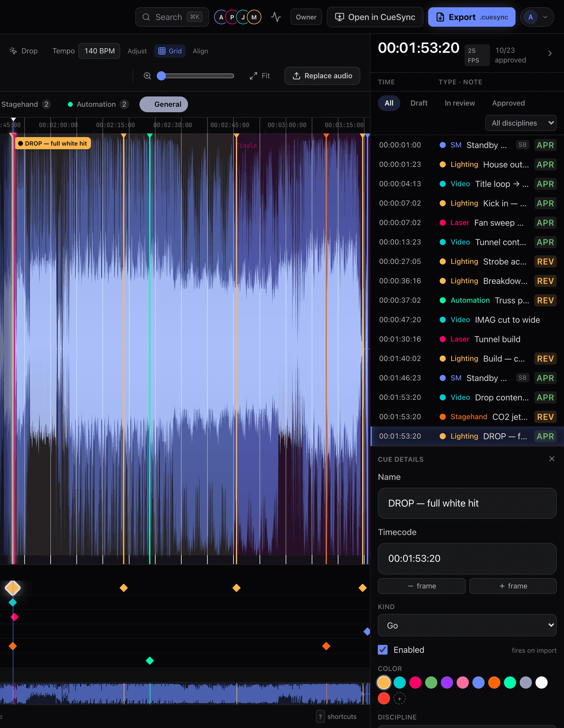
Task: Toggle the Grid snap mode
Action: [x=170, y=51]
